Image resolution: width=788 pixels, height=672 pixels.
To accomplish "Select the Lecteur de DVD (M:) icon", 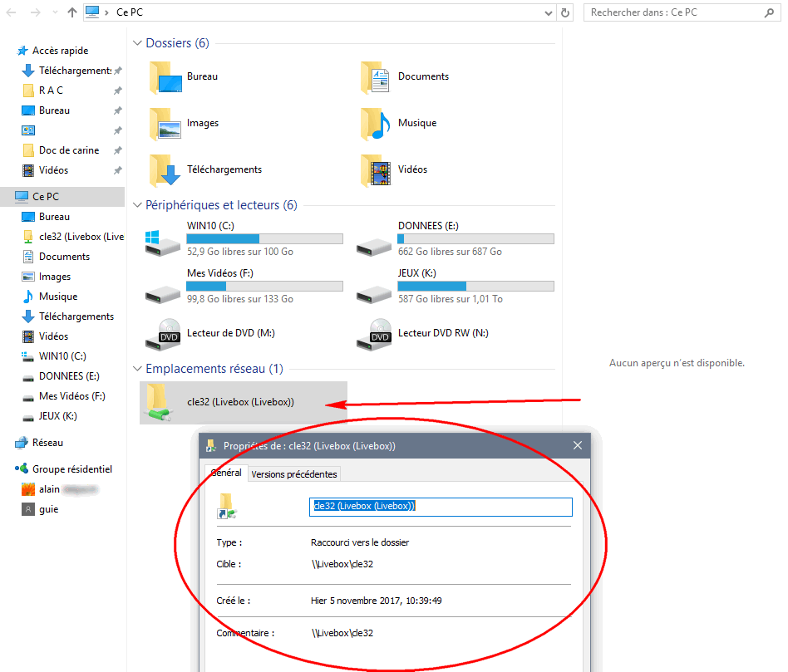I will (162, 334).
